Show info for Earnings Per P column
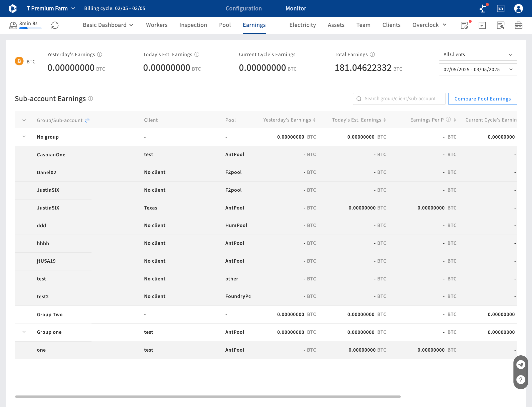532x407 pixels. (x=448, y=120)
